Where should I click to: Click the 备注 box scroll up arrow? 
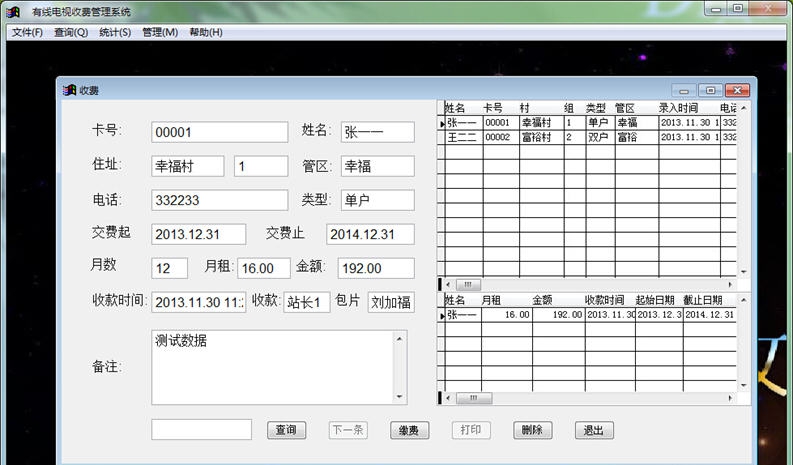click(x=400, y=339)
